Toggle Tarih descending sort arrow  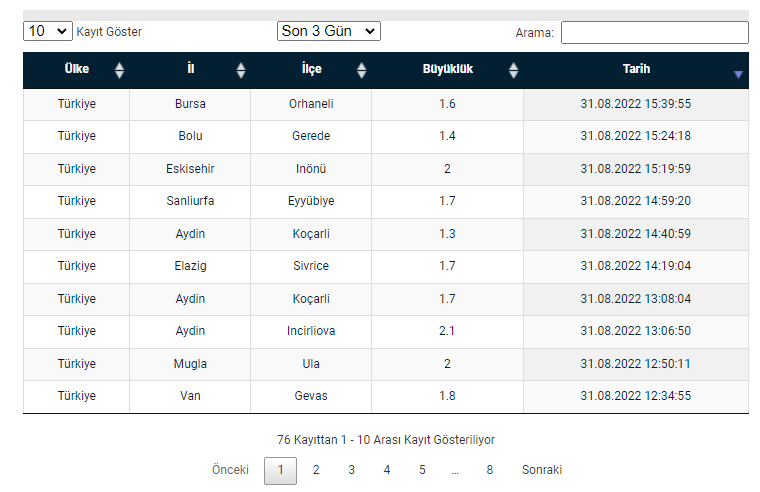(738, 75)
